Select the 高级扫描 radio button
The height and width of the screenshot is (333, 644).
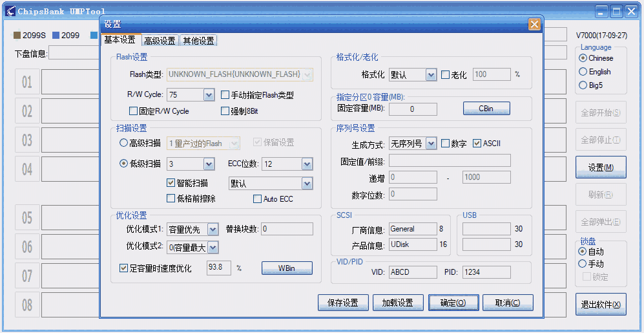[x=123, y=143]
